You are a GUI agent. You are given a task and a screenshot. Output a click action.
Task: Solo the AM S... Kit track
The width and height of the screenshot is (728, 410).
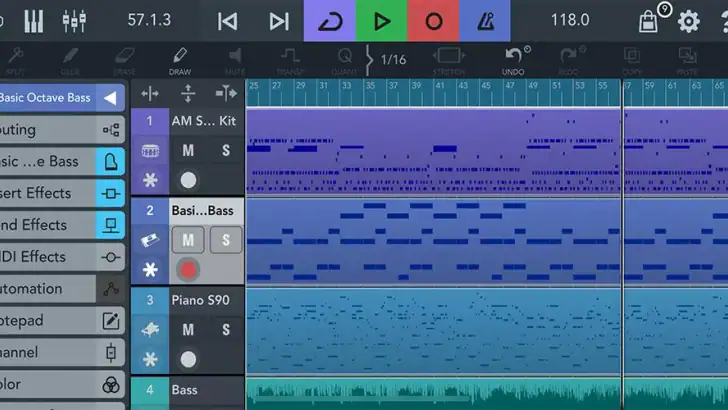(226, 150)
